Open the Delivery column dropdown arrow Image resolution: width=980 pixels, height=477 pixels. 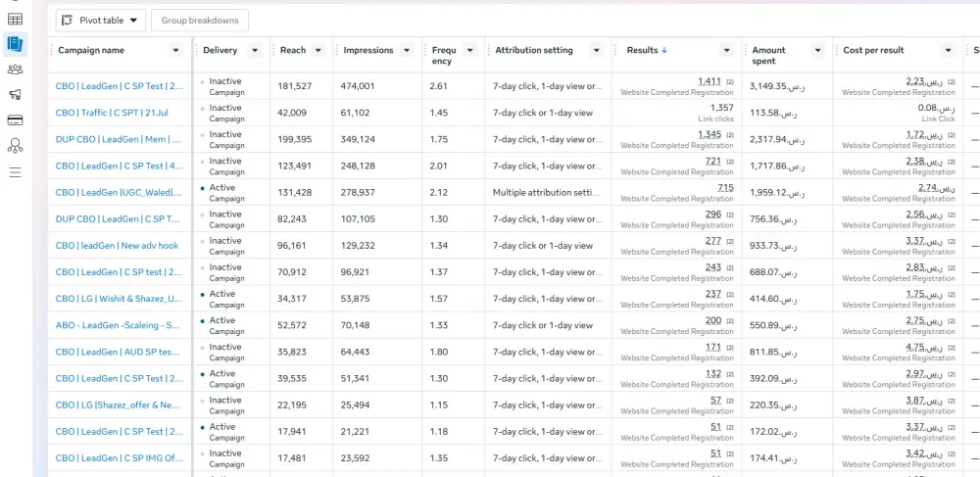255,51
